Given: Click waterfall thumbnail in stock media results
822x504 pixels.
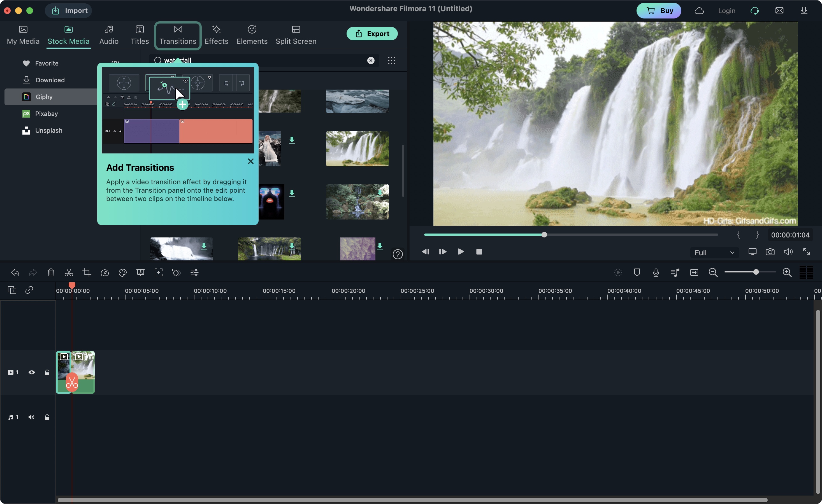Looking at the screenshot, I should pyautogui.click(x=357, y=148).
